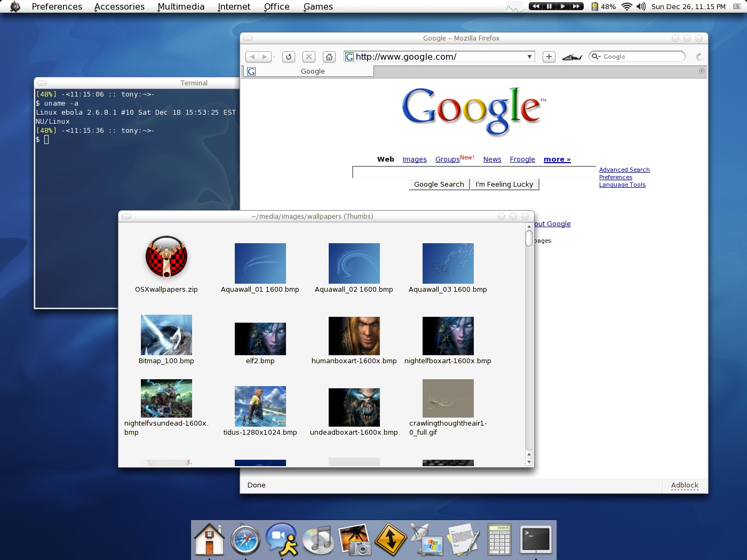Click the battery icon in menu bar
This screenshot has width=747, height=560.
point(594,6)
